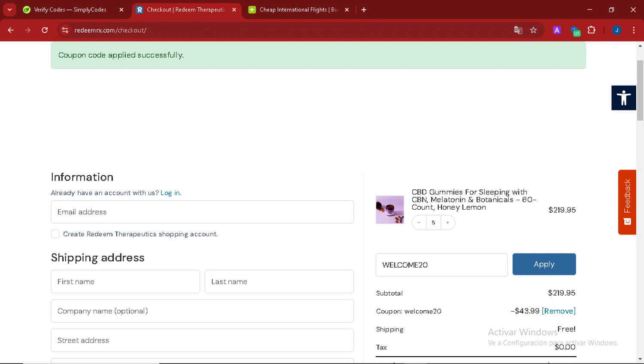Click the quantity value 5 field
This screenshot has width=644, height=364.
point(433,222)
